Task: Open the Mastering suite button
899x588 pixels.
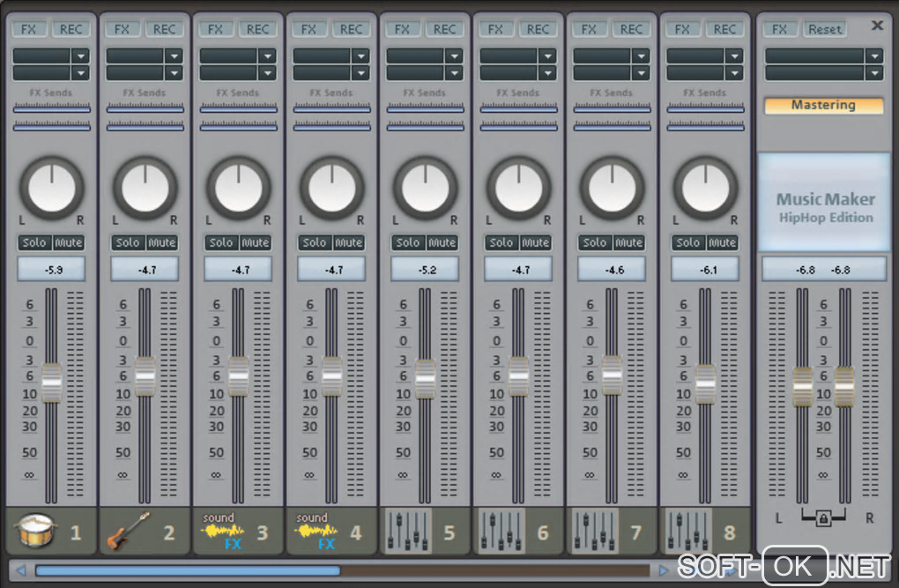Action: (x=824, y=106)
